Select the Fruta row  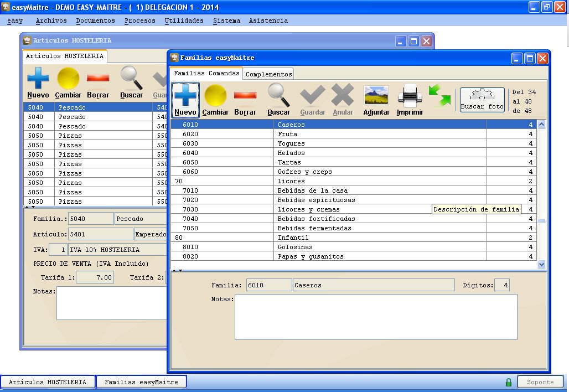pyautogui.click(x=354, y=134)
